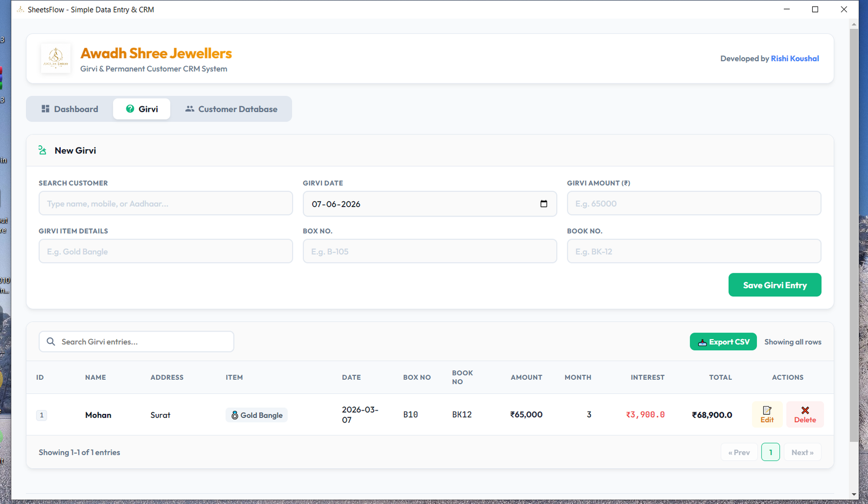
Task: Export entries with Export CSV
Action: [723, 342]
